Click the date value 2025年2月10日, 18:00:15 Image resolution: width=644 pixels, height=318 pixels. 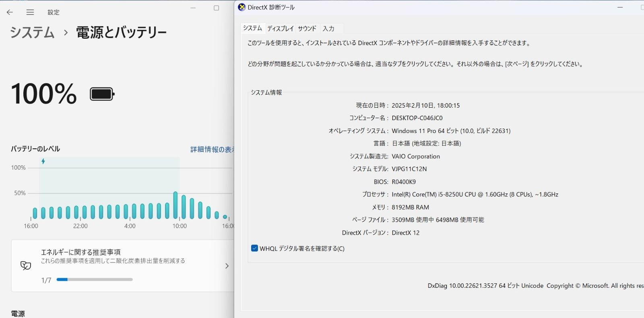(425, 105)
